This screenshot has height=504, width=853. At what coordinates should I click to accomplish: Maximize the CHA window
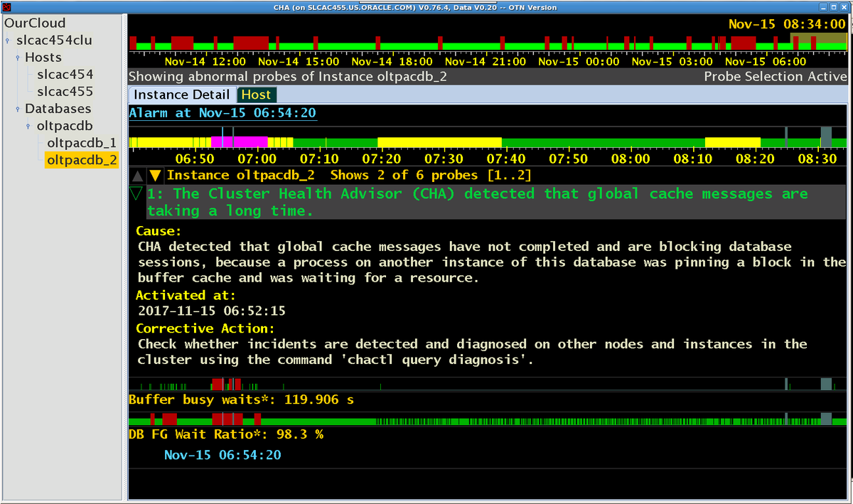click(x=834, y=7)
